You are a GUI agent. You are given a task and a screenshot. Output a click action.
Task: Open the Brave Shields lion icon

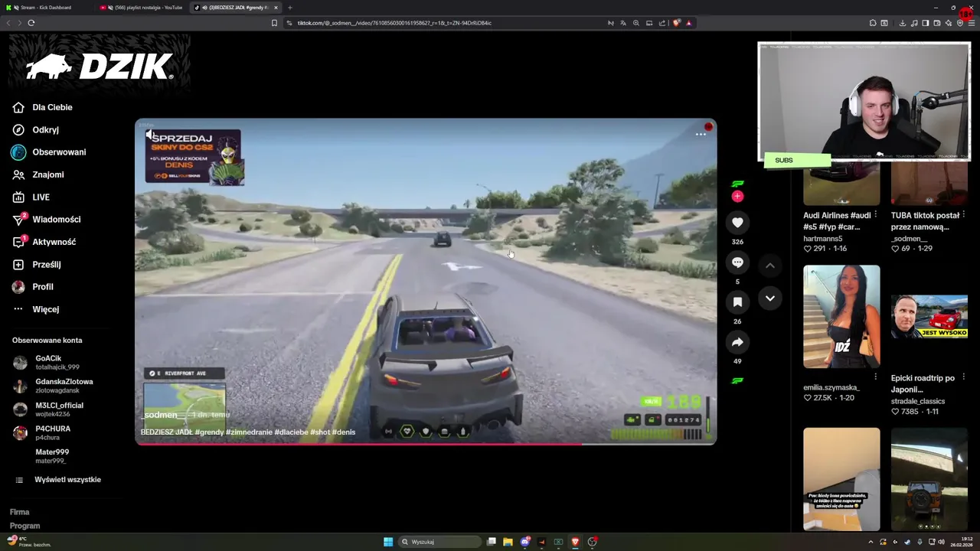(676, 23)
